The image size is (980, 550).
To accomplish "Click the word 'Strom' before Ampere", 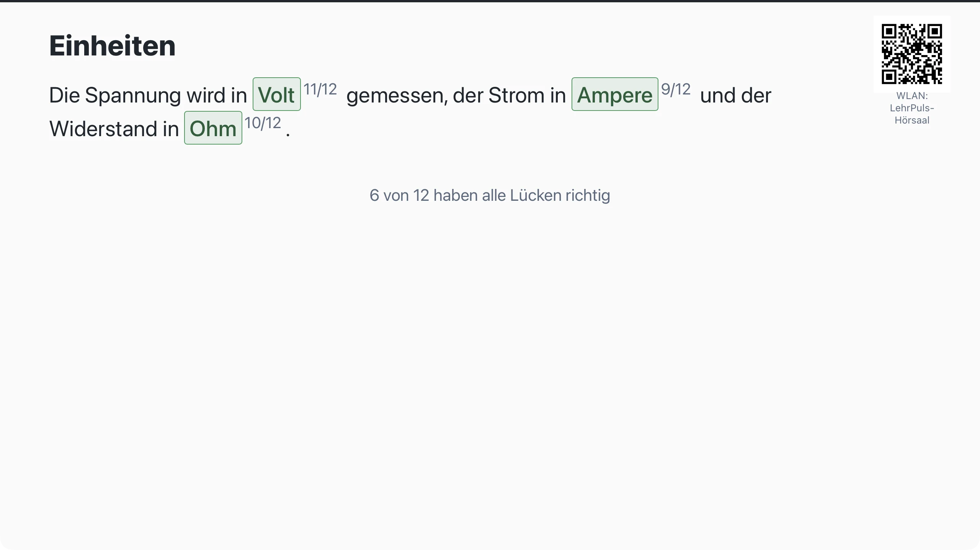I will 516,95.
